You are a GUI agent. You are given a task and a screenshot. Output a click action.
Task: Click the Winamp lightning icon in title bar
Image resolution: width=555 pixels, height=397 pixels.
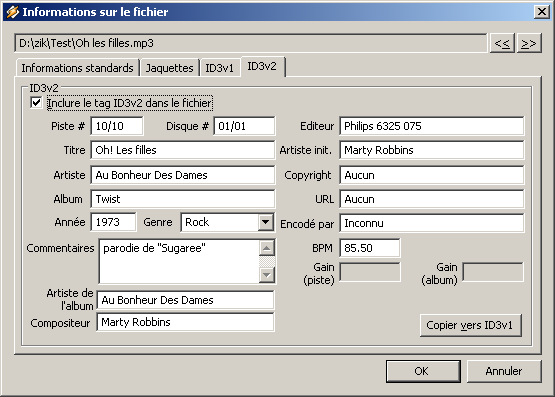pyautogui.click(x=12, y=12)
